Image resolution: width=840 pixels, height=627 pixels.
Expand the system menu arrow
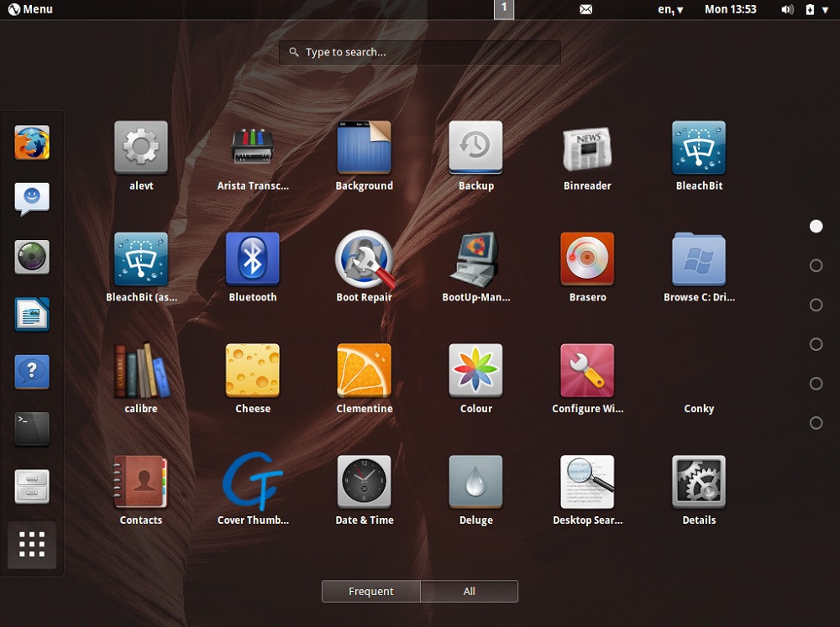coord(825,9)
